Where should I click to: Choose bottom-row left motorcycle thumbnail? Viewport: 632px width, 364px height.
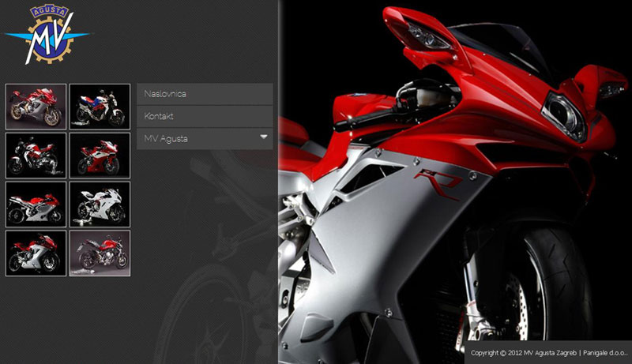point(36,253)
